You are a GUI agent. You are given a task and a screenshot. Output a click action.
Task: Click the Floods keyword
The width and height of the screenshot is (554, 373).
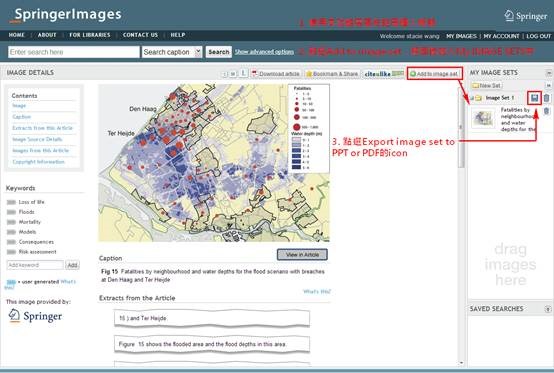tap(26, 212)
